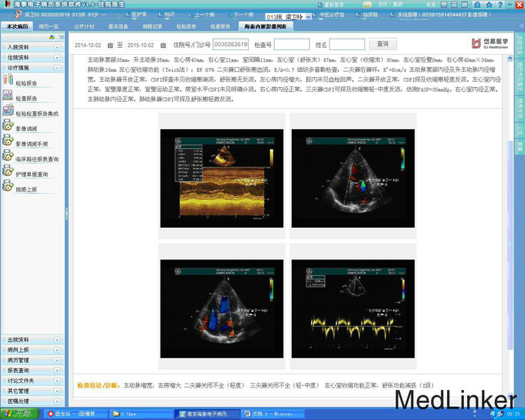
Task: Open the start date calendar picker
Action: click(112, 45)
